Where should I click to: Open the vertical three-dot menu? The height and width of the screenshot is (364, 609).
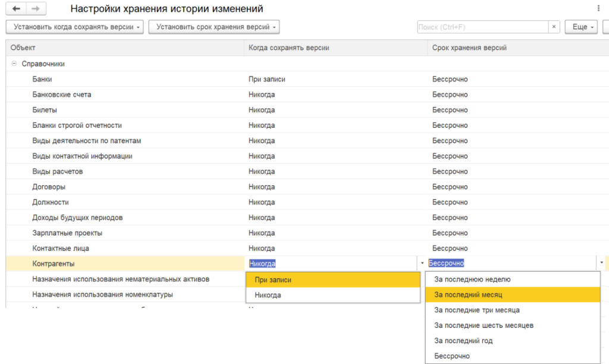click(x=598, y=9)
